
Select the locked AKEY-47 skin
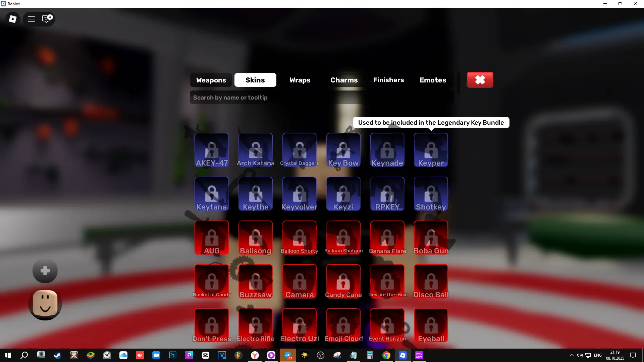click(x=212, y=150)
